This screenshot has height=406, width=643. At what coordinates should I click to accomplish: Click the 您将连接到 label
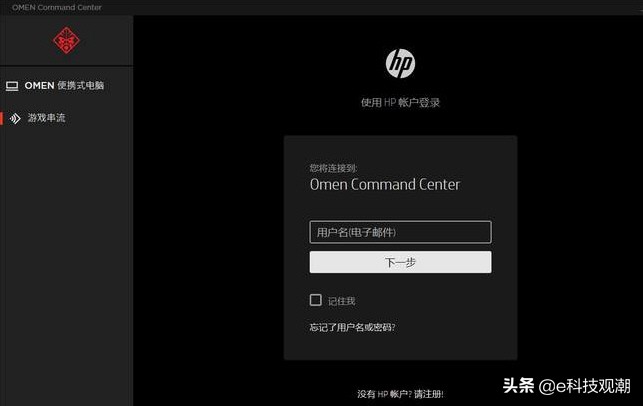(x=333, y=168)
